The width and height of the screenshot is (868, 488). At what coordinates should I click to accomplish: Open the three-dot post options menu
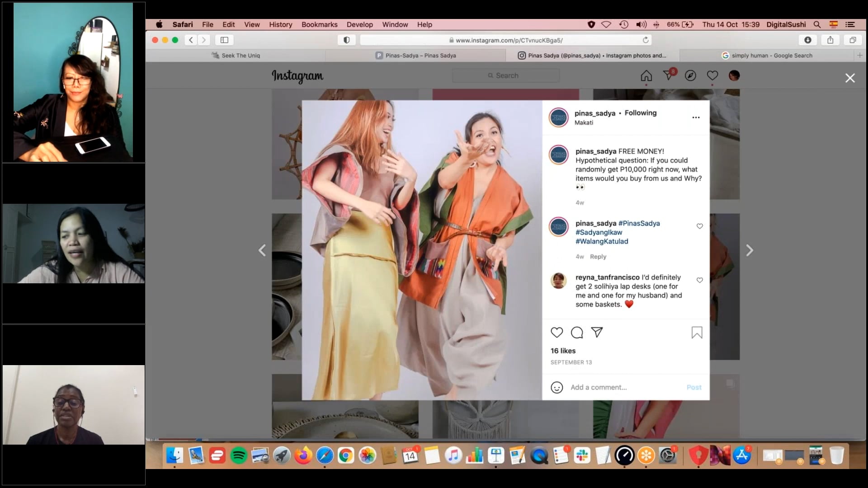(x=696, y=117)
